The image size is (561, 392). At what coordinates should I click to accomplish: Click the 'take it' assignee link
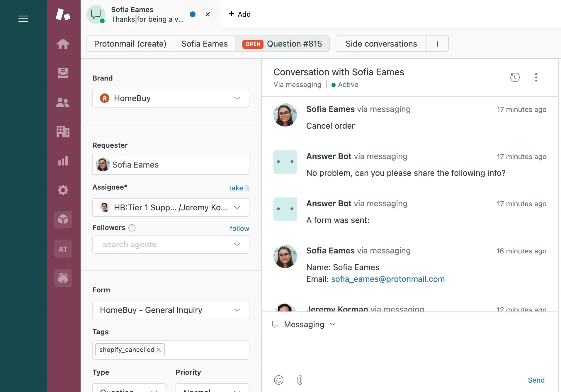pyautogui.click(x=239, y=188)
